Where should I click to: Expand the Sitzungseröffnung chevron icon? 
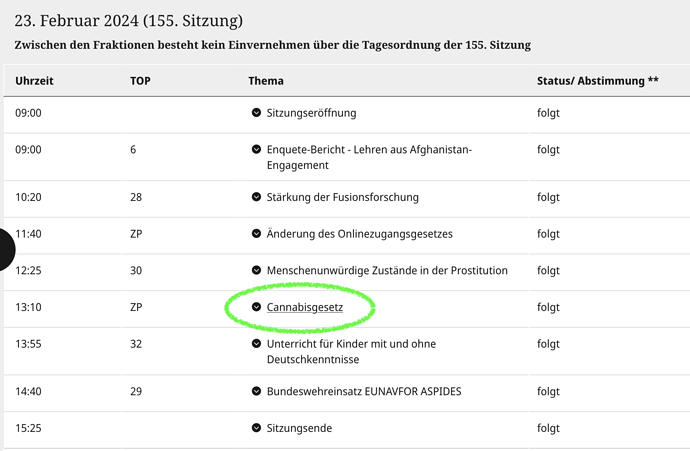[x=256, y=113]
